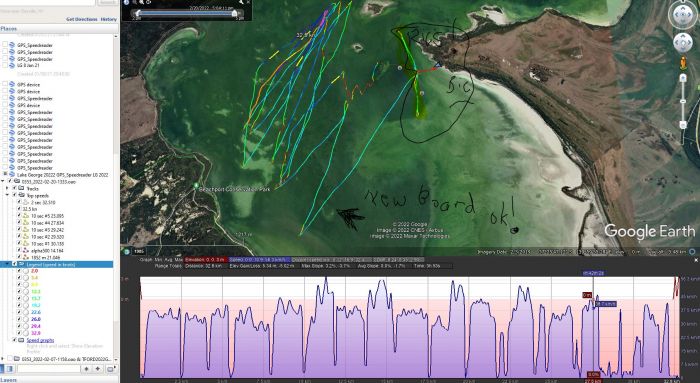Open the Speed graphs link

[x=40, y=340]
